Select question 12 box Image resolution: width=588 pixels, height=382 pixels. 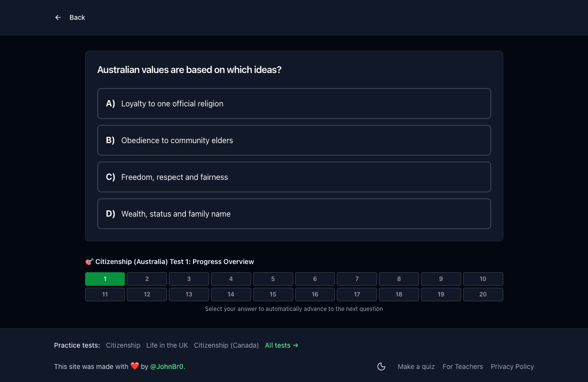(x=147, y=294)
